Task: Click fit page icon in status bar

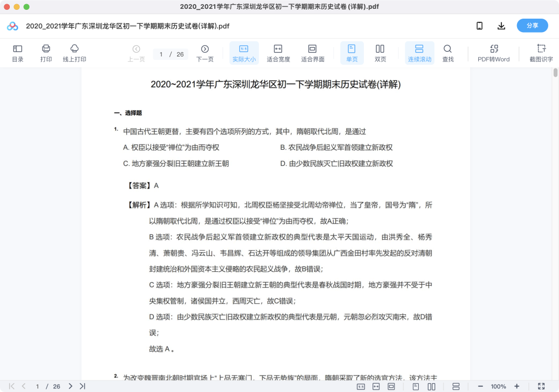Action: pyautogui.click(x=391, y=387)
